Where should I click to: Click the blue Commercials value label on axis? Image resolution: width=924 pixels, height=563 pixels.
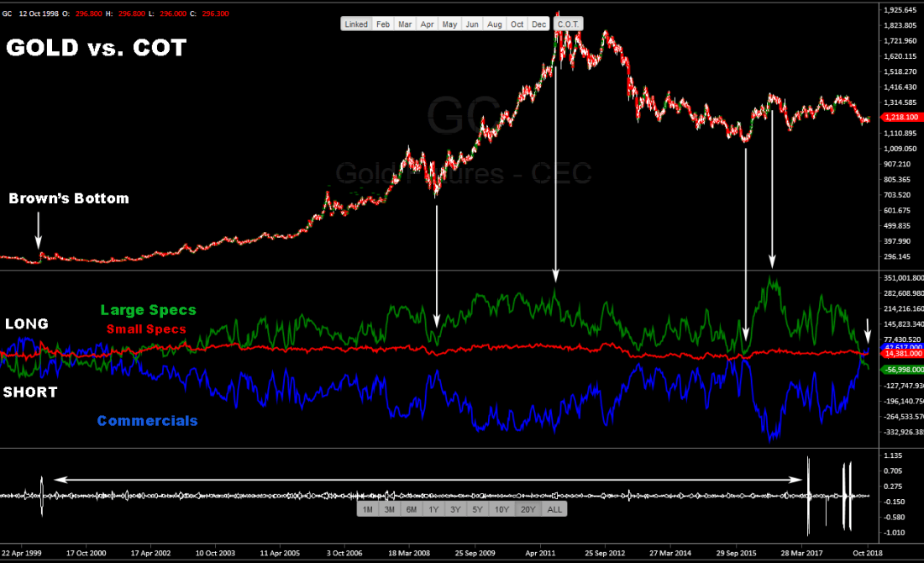click(900, 346)
